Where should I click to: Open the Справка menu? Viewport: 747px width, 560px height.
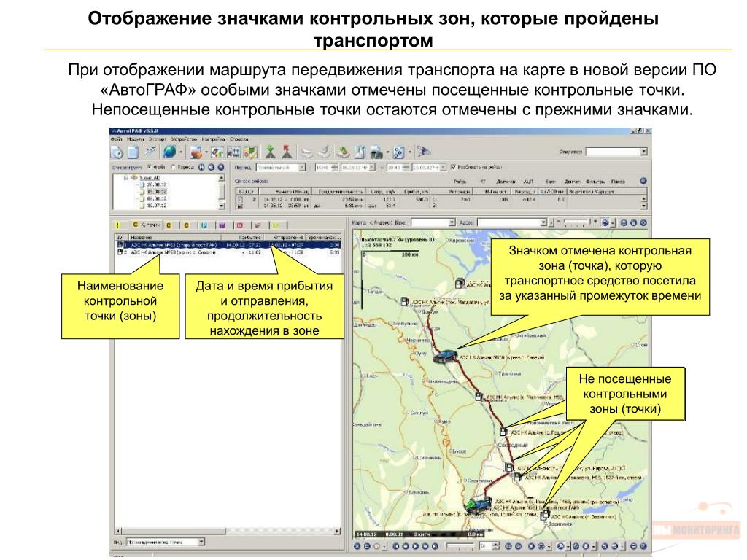239,139
